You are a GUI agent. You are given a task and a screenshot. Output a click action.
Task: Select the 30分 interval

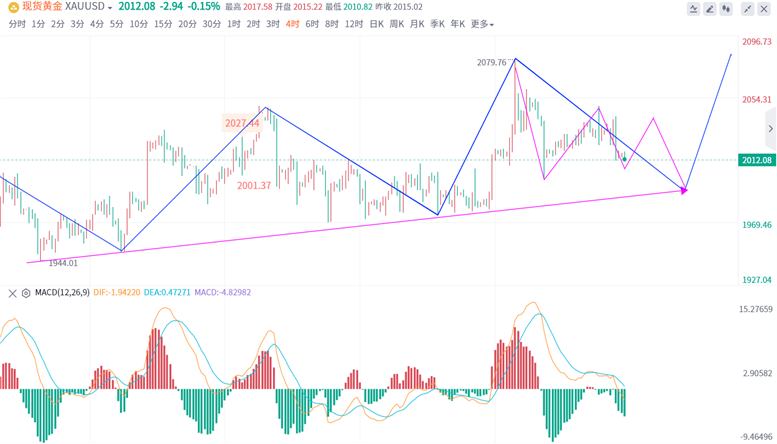(212, 24)
